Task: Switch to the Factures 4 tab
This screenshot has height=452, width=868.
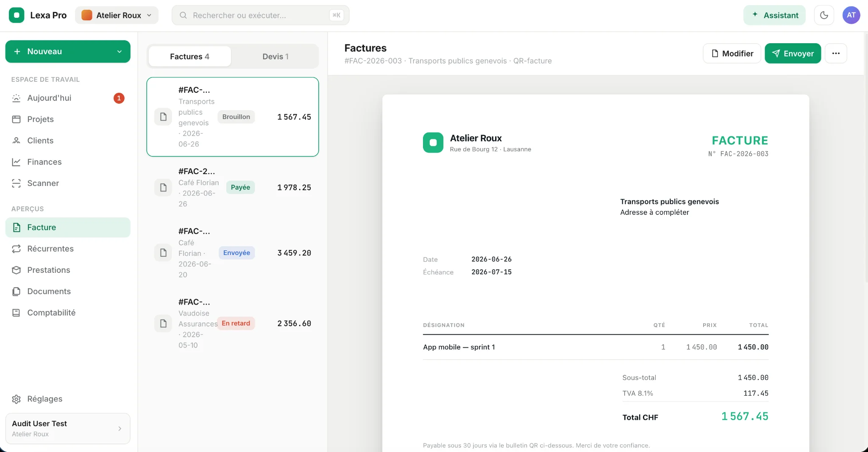Action: click(189, 56)
